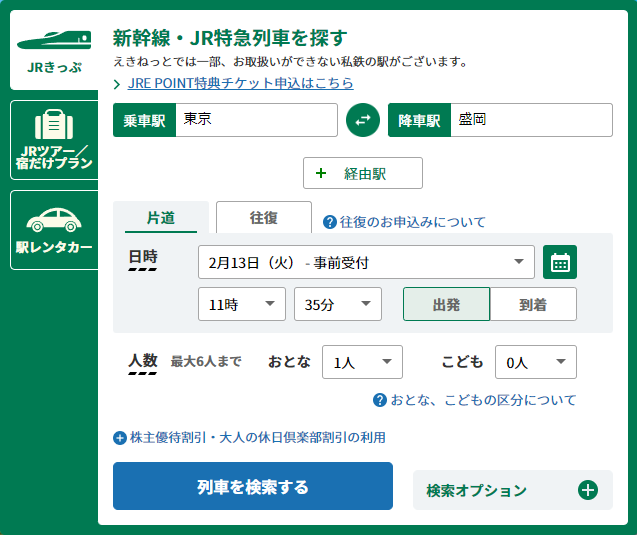Viewport: 637px width, 535px height.
Task: Click the 乗車駅 field containing 東京
Action: tap(256, 120)
